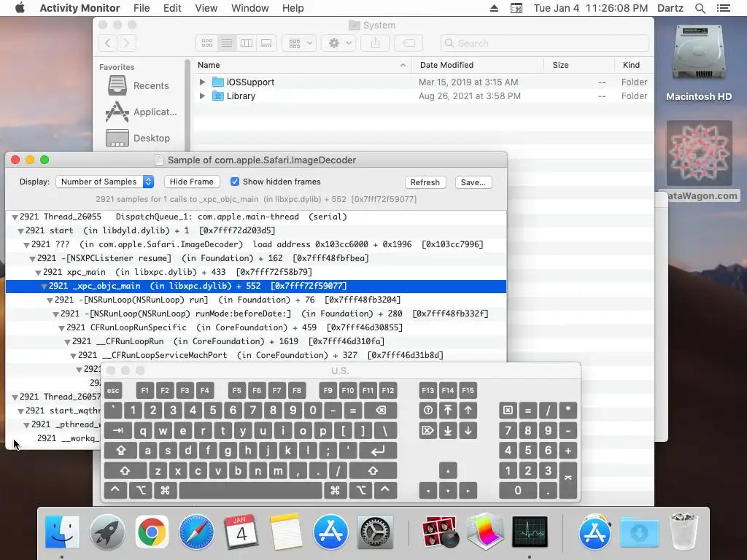Click the Hide Frame button
This screenshot has width=747, height=560.
click(192, 182)
